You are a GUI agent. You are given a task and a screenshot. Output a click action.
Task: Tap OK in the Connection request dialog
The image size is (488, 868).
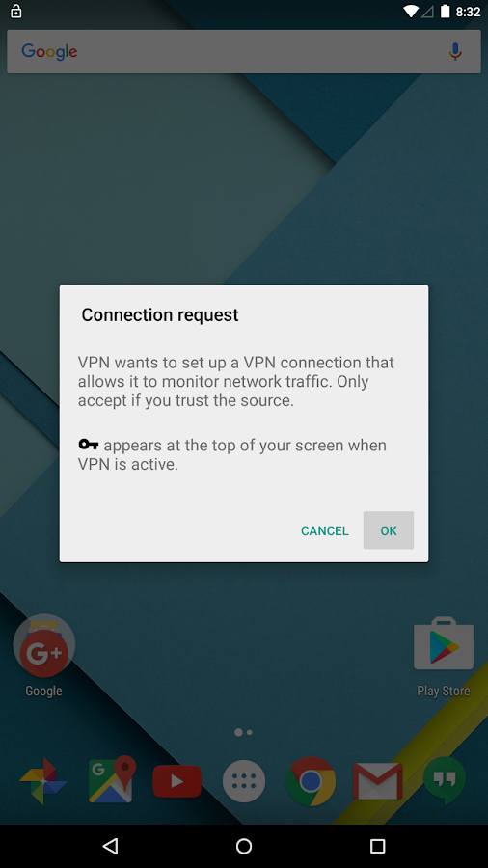(389, 530)
